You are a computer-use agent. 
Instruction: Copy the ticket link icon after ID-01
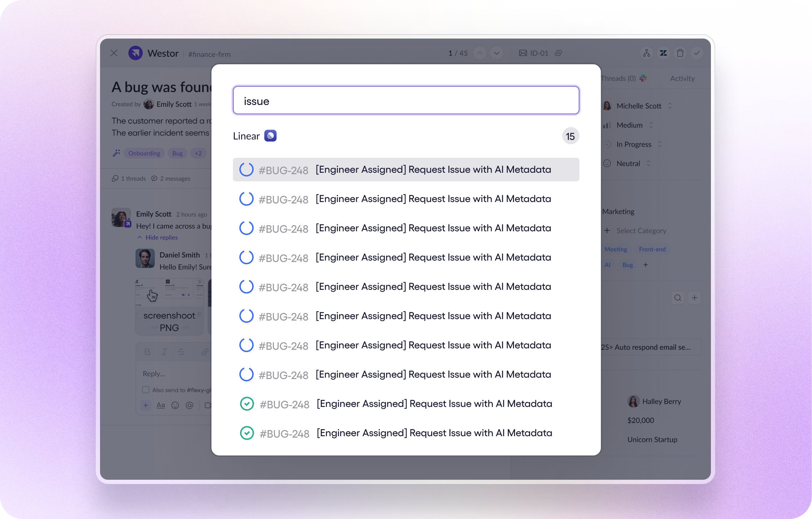[558, 53]
